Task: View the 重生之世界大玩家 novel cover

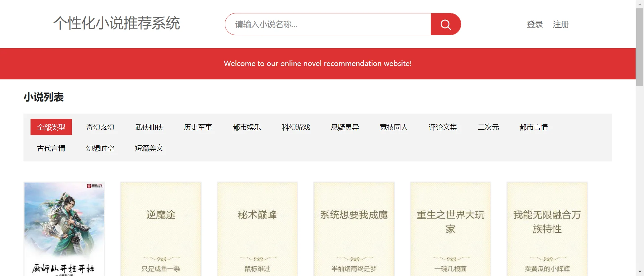Action: 451,229
